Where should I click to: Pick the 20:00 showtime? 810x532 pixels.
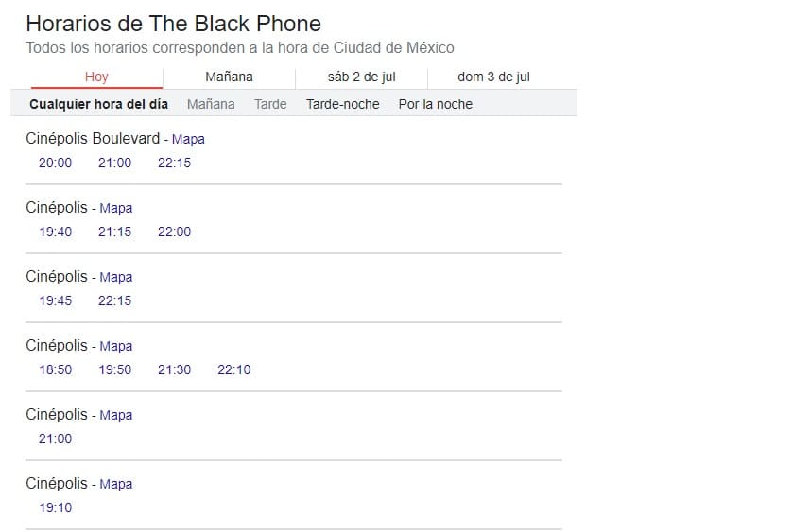[55, 163]
